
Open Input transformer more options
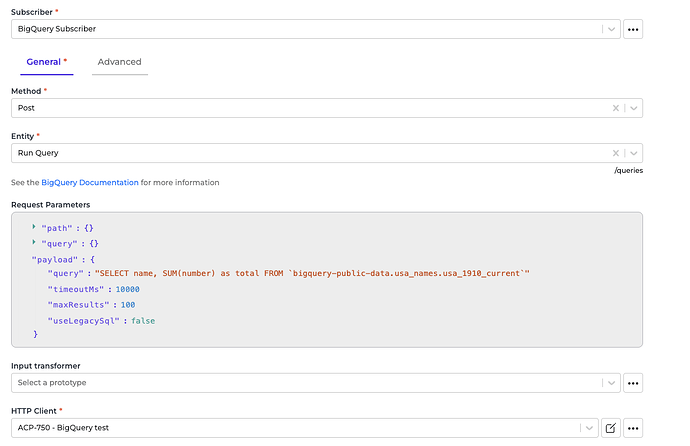click(x=633, y=383)
